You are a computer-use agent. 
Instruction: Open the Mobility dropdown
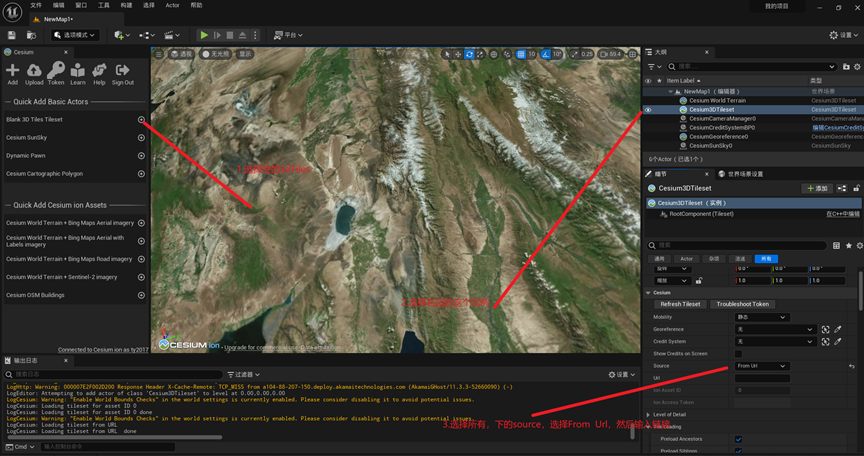pyautogui.click(x=762, y=317)
